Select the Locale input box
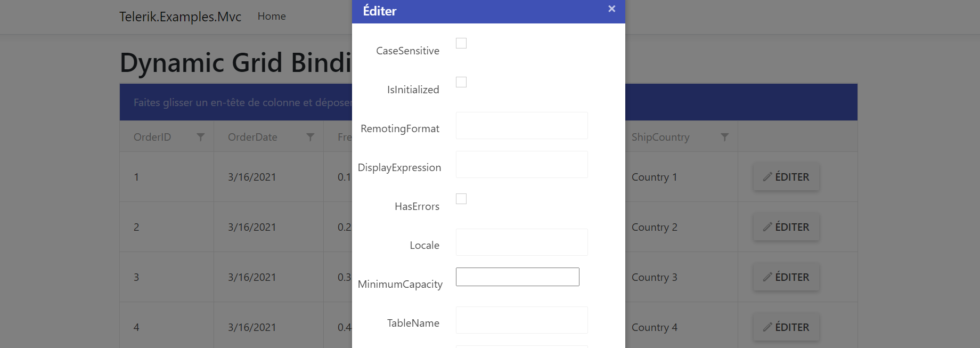Image resolution: width=980 pixels, height=348 pixels. (x=521, y=242)
